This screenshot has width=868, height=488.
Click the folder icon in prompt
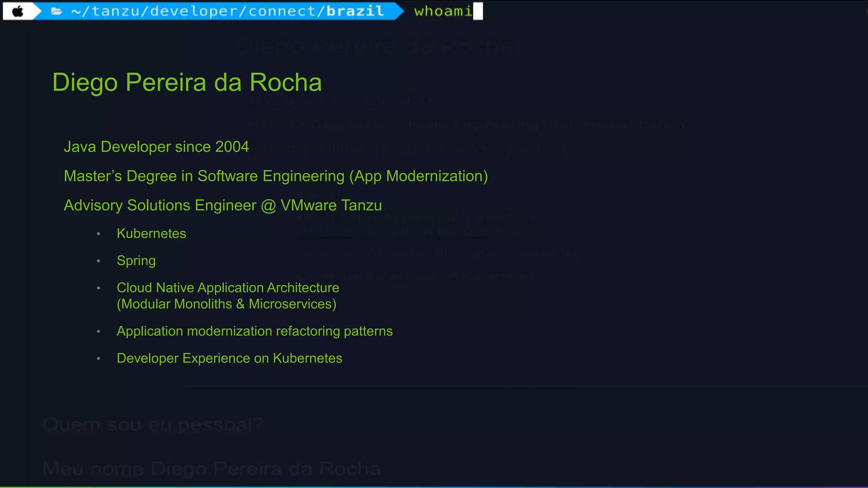(57, 11)
